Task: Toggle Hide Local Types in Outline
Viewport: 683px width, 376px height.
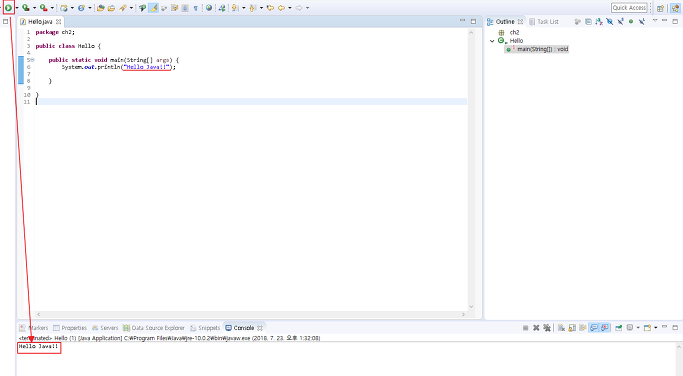Action: [642, 21]
